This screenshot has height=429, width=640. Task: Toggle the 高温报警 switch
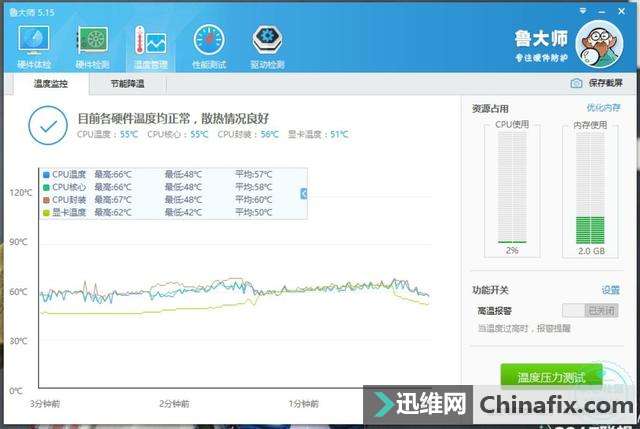[590, 311]
